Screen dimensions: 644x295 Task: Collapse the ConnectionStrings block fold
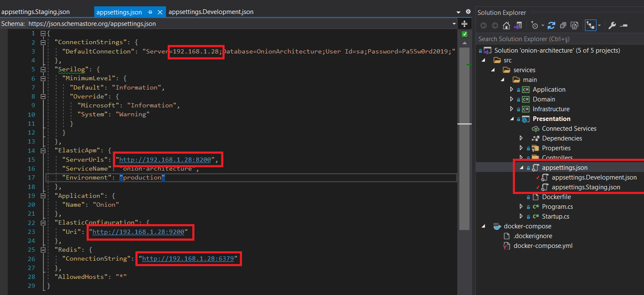[x=42, y=42]
